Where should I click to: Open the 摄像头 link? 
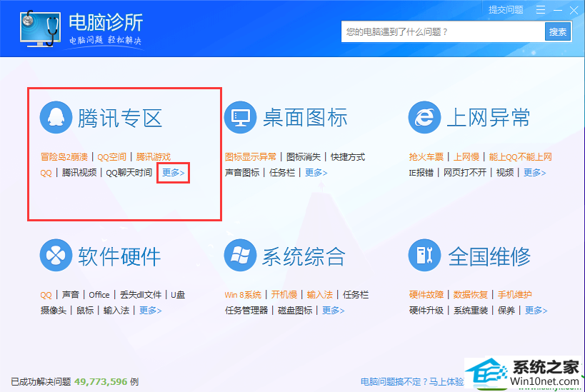tap(54, 311)
